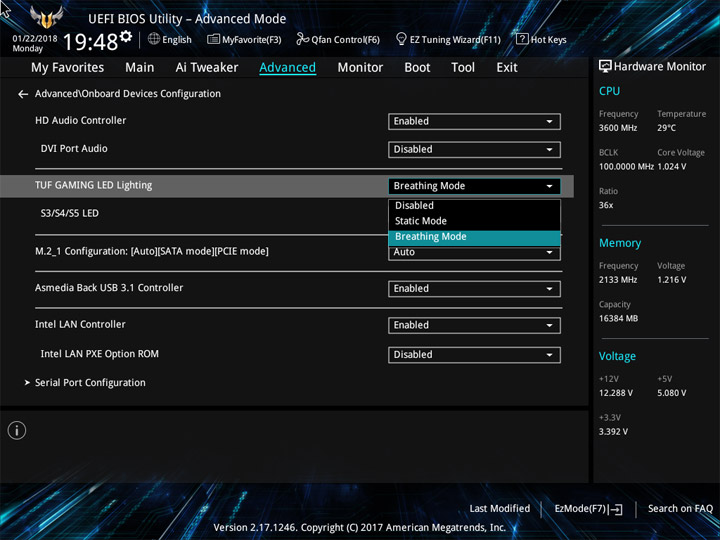Open Intel LAN PXE Option ROM dropdown
The height and width of the screenshot is (540, 720).
tap(474, 355)
